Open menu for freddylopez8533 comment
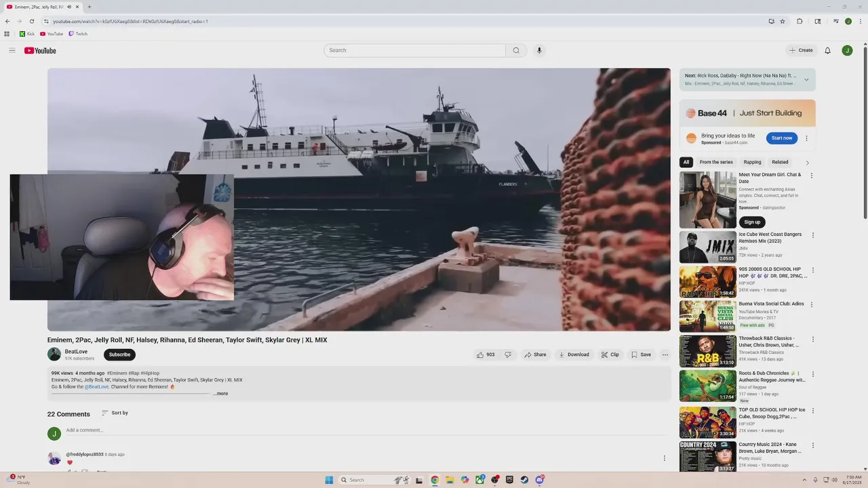This screenshot has height=488, width=868. pyautogui.click(x=664, y=458)
